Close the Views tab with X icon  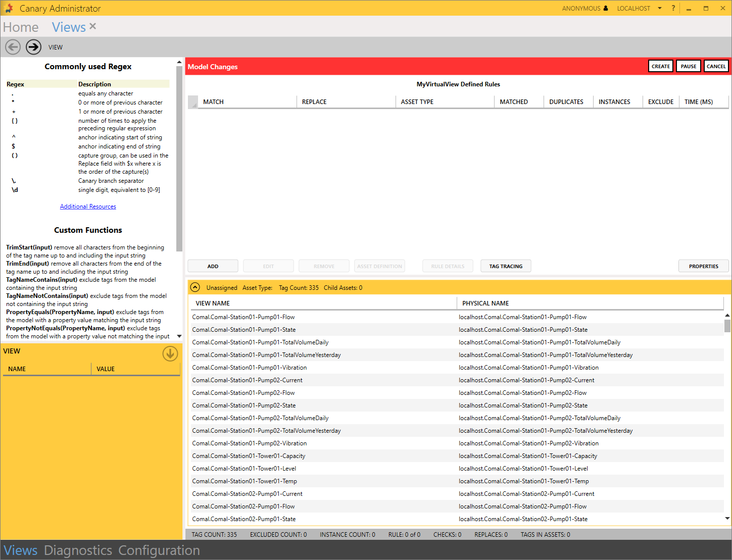click(x=92, y=26)
